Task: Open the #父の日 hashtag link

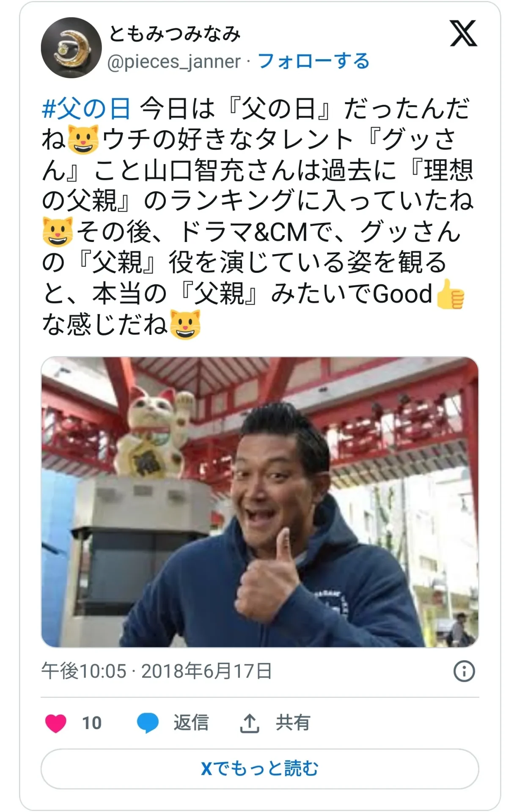Action: pyautogui.click(x=86, y=109)
